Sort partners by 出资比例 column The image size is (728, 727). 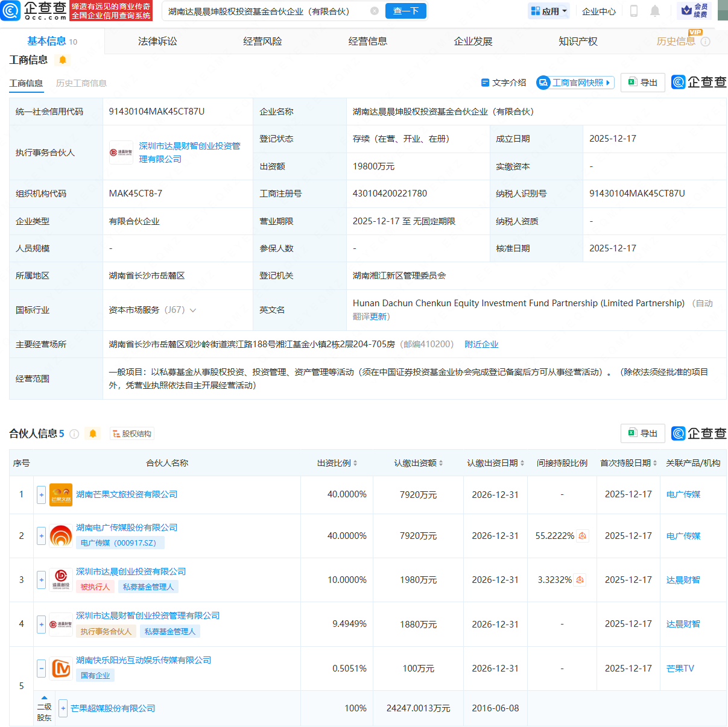coord(337,463)
